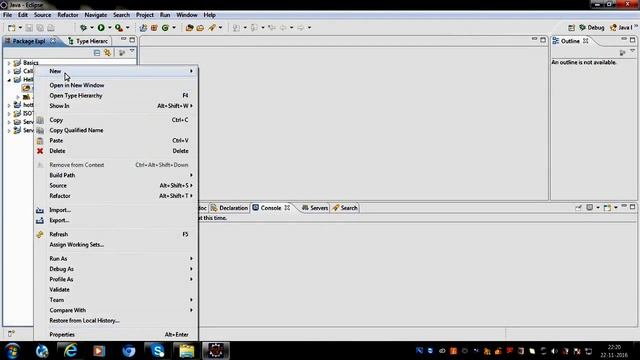Select Refresh in the context menu
This screenshot has width=640, height=360.
(x=116, y=234)
